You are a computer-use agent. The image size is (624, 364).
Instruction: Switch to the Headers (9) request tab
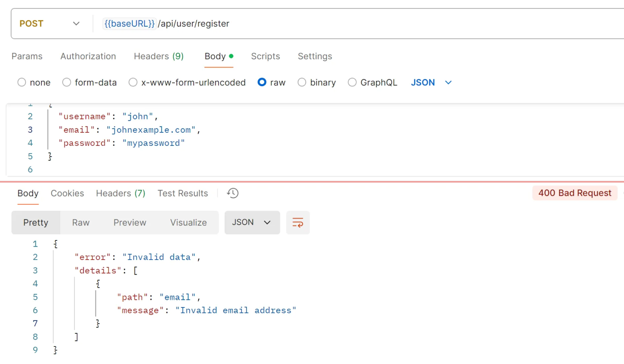tap(158, 56)
